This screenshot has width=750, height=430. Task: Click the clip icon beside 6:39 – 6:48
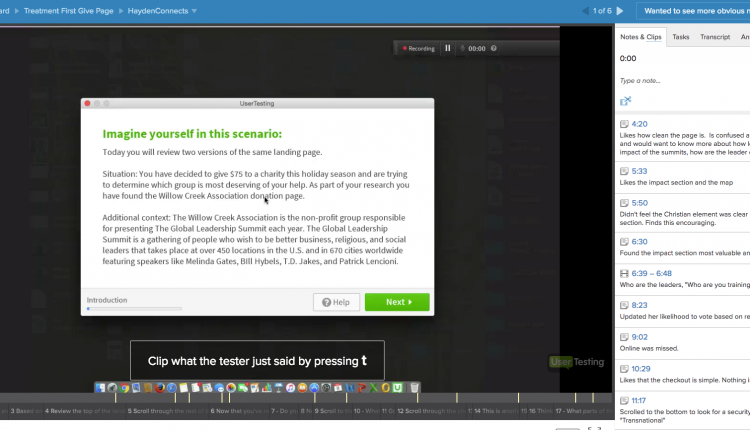[625, 274]
